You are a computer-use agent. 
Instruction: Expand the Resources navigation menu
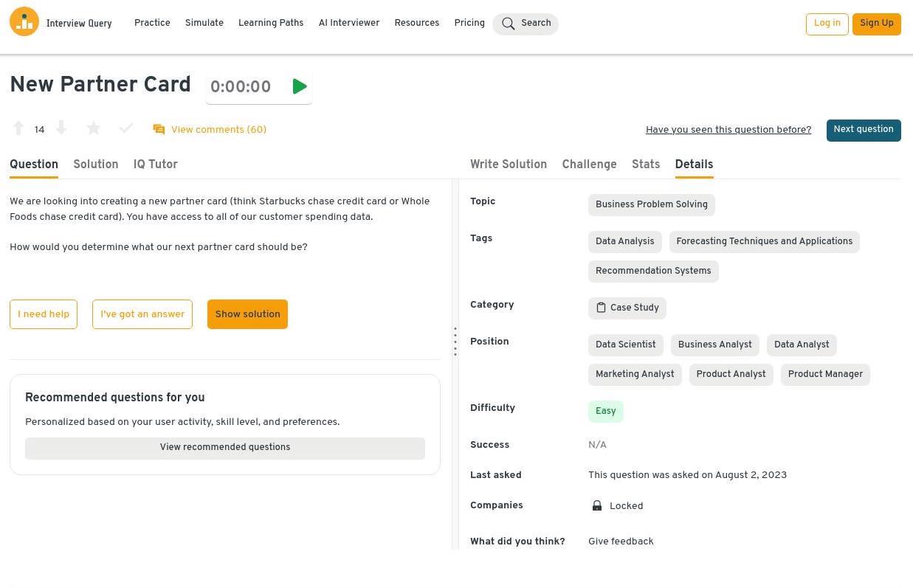[416, 23]
